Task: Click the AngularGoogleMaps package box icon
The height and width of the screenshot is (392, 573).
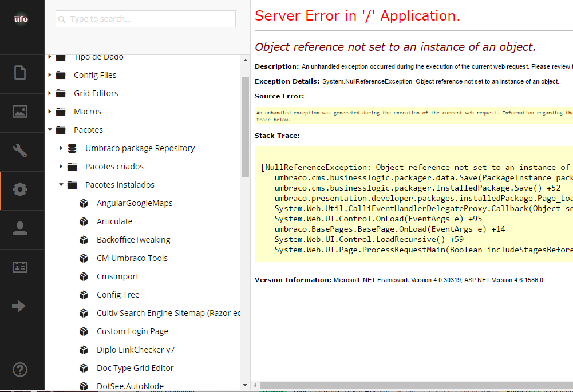Action: click(84, 203)
